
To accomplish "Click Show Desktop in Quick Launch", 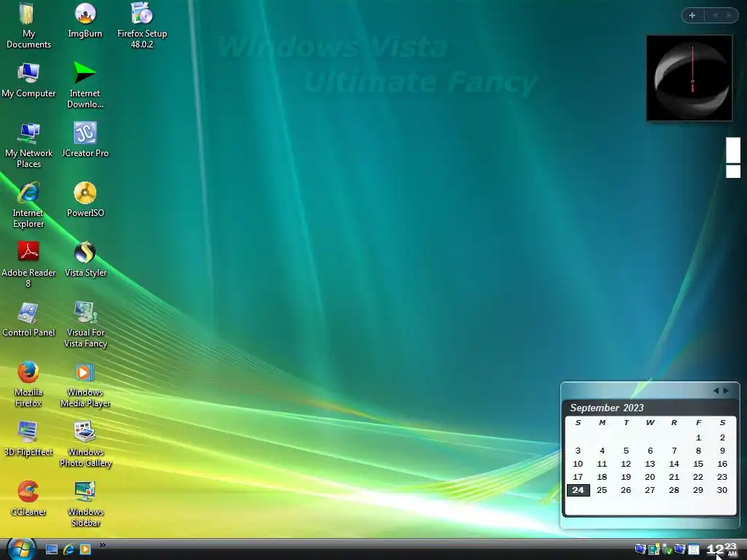I will coord(52,550).
